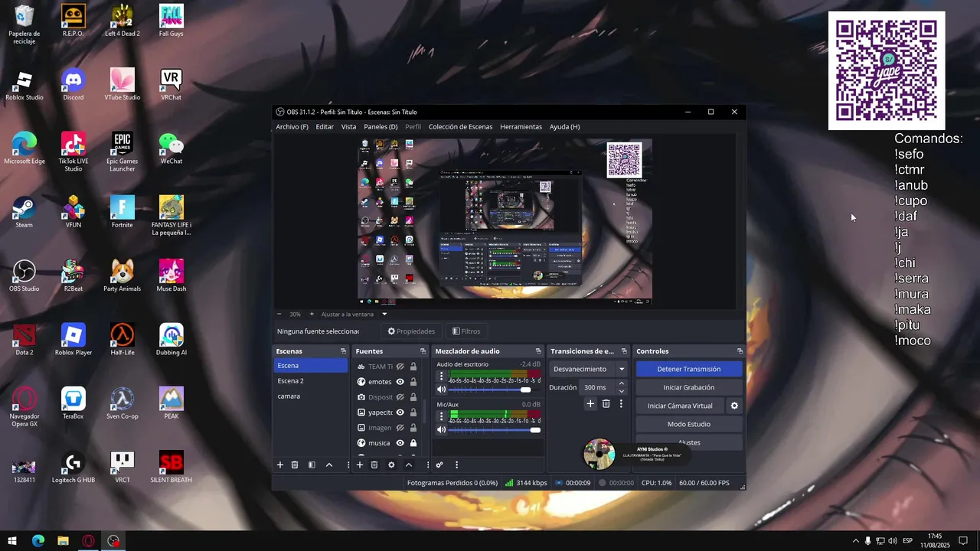Show the Imagen source

click(x=400, y=428)
